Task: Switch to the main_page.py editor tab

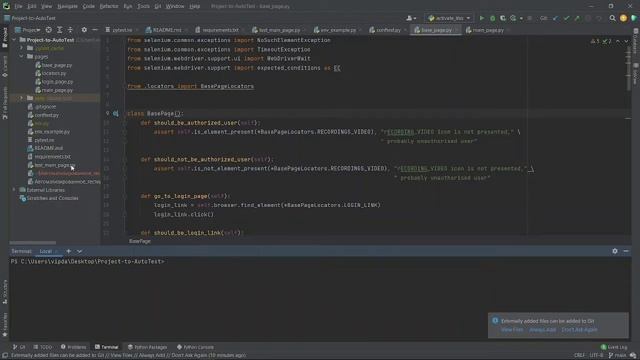Action: [487, 30]
